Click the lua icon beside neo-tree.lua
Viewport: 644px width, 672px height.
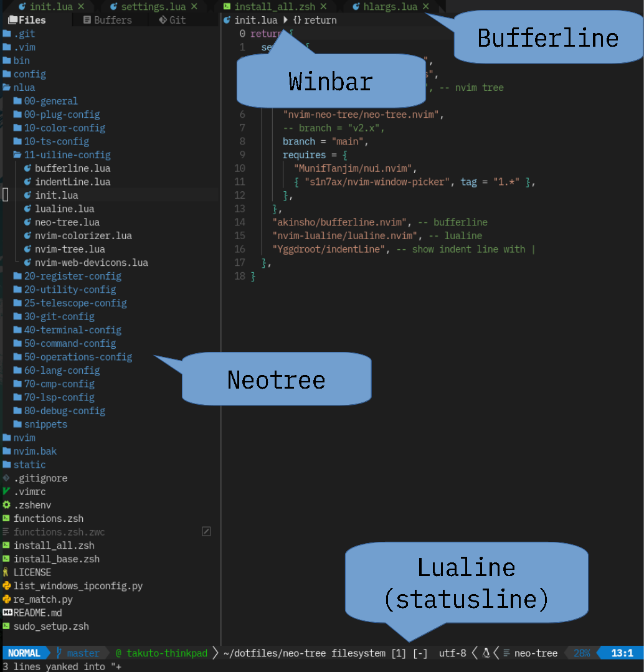point(27,222)
